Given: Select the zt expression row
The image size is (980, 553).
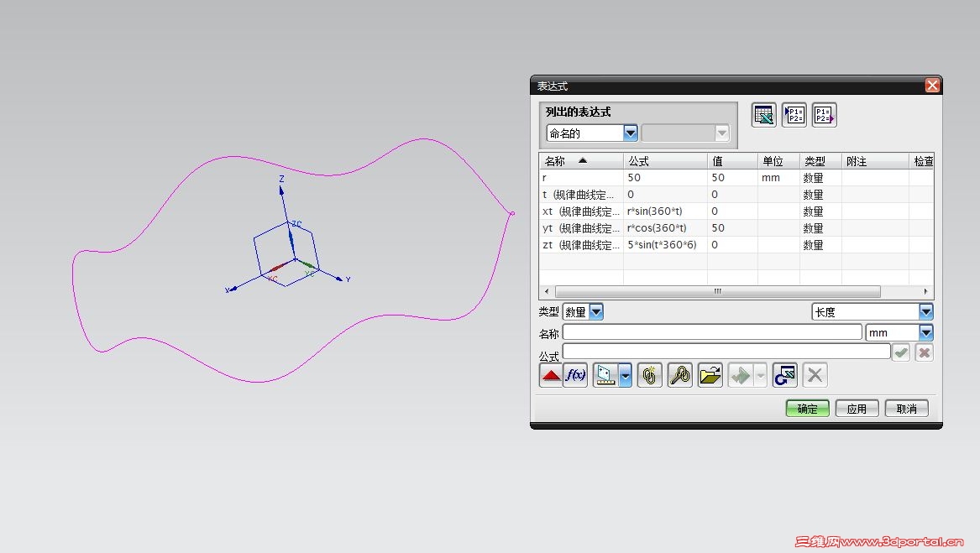Looking at the screenshot, I should [736, 245].
